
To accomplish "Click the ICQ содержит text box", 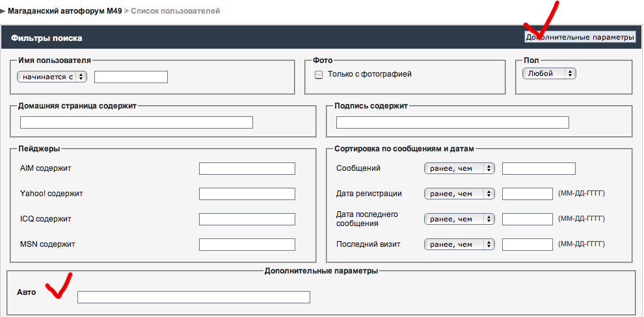I will (247, 220).
